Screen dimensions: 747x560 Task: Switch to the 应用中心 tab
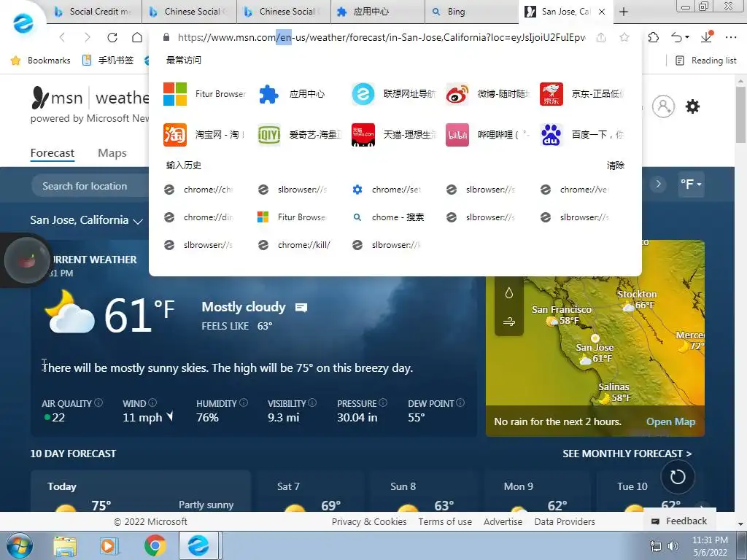point(377,12)
